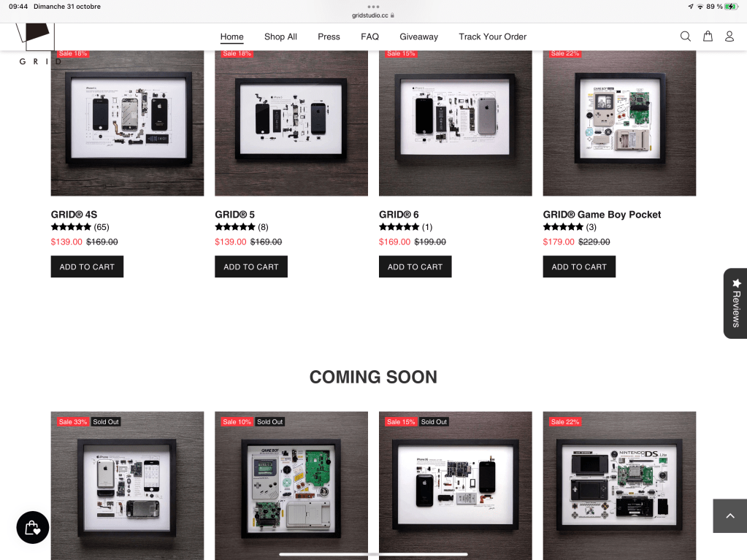Click the star rating for GRID 4S
The width and height of the screenshot is (747, 560).
(x=71, y=227)
